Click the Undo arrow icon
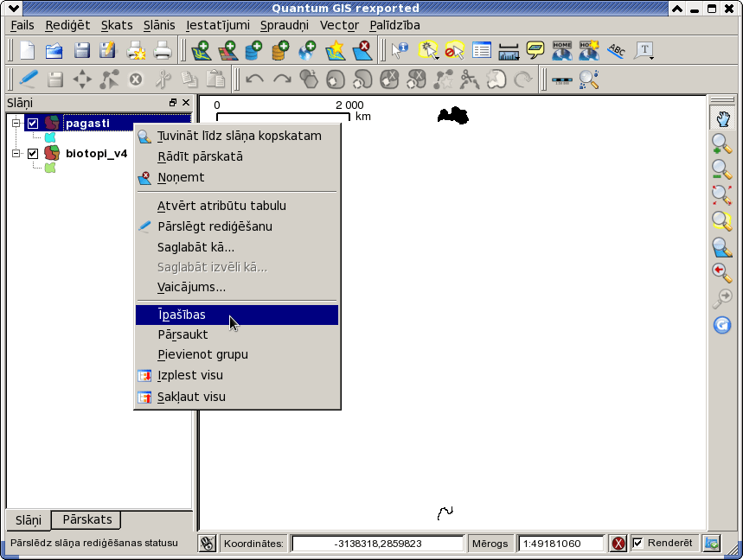Viewport: 743px width, 560px height. click(254, 79)
